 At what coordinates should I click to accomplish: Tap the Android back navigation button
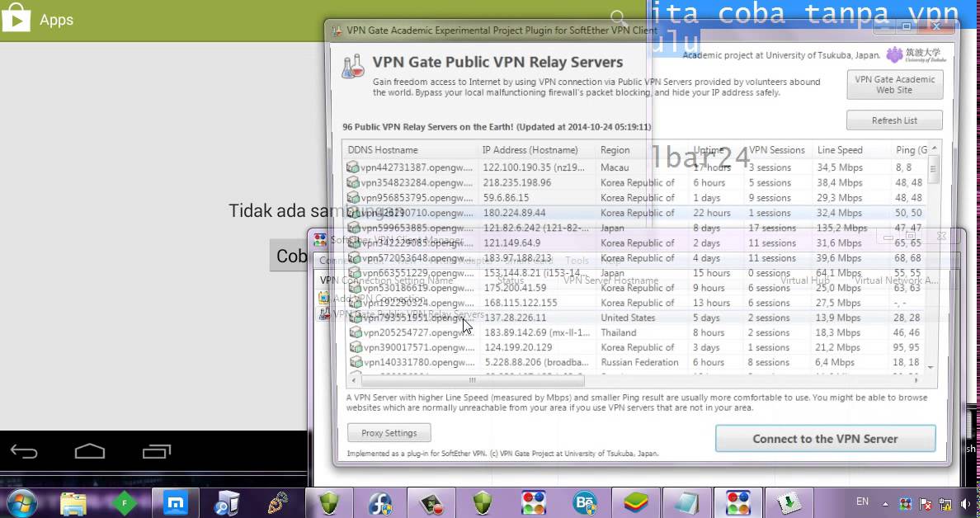(x=24, y=452)
